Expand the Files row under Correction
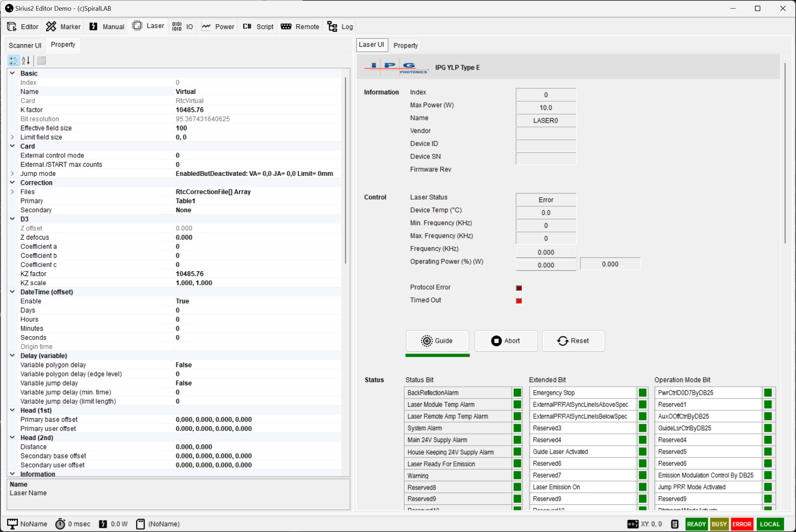796x532 pixels. [12, 192]
